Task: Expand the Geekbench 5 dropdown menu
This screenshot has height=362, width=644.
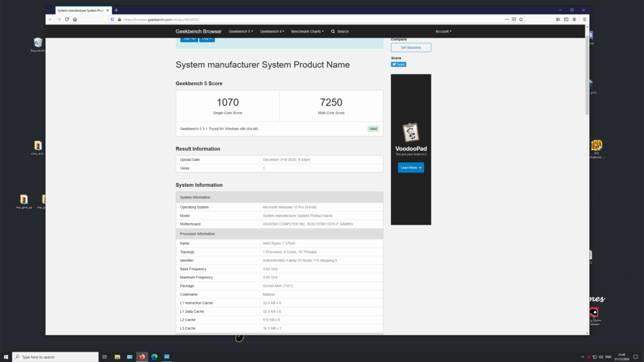Action: (x=241, y=32)
